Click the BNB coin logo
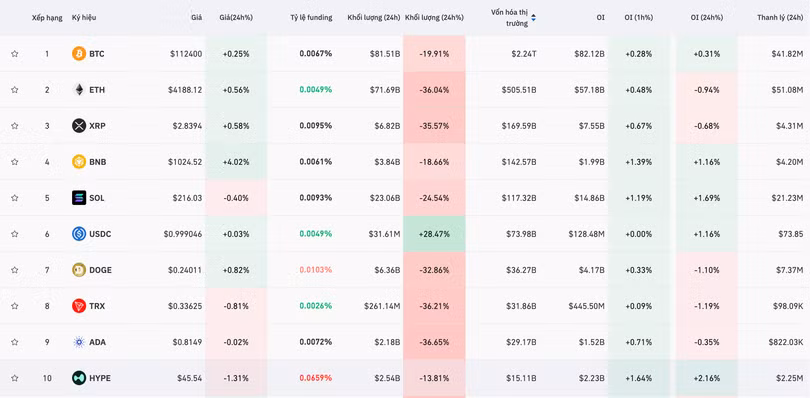The image size is (810, 398). pyautogui.click(x=79, y=162)
